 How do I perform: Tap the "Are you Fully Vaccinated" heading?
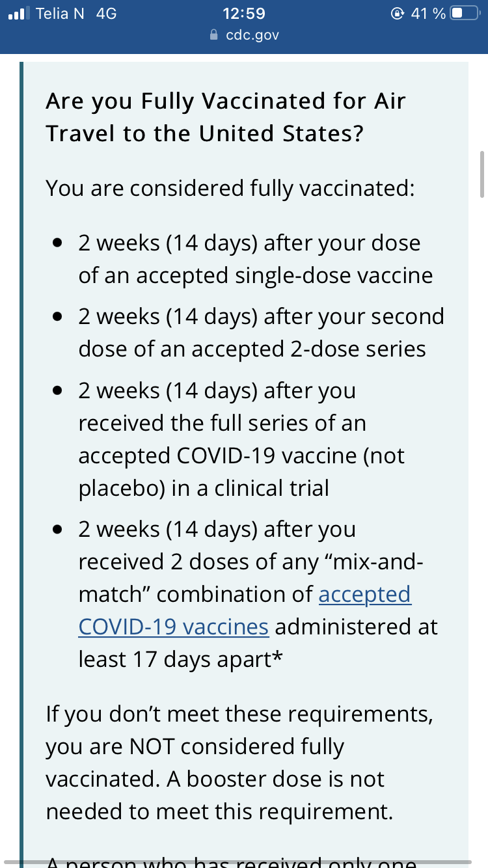(226, 117)
